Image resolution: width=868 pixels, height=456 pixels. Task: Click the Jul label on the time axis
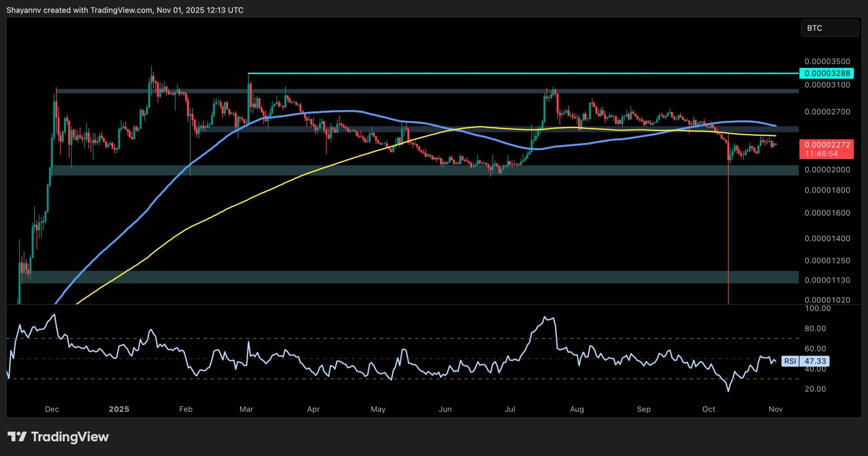click(510, 409)
